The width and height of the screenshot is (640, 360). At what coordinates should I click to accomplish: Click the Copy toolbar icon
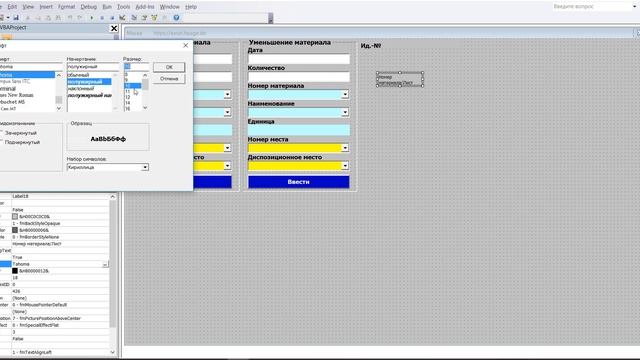[38, 18]
